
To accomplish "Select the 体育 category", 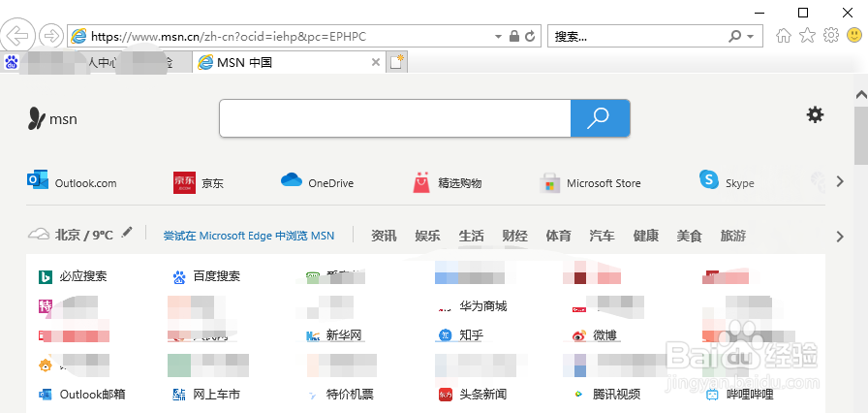I will click(x=558, y=236).
